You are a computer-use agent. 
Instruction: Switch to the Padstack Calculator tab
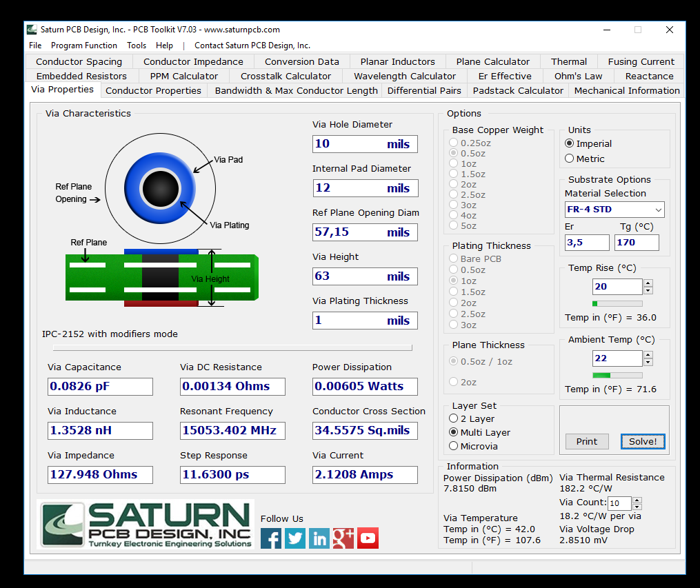pyautogui.click(x=518, y=90)
